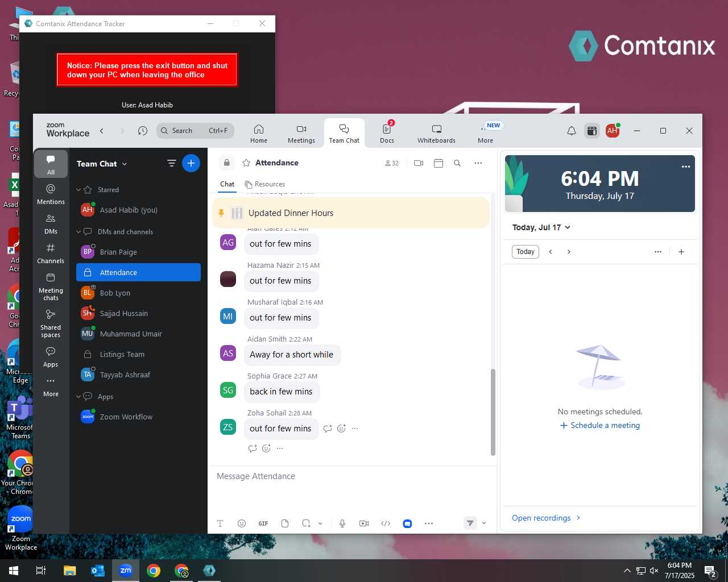
Task: Switch to the Meetings tab
Action: (x=301, y=134)
